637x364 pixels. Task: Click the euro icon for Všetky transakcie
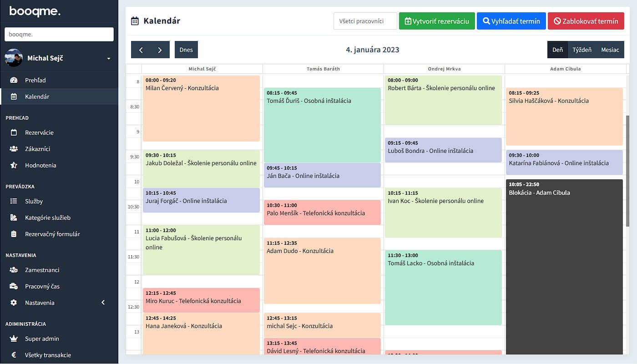coord(14,355)
